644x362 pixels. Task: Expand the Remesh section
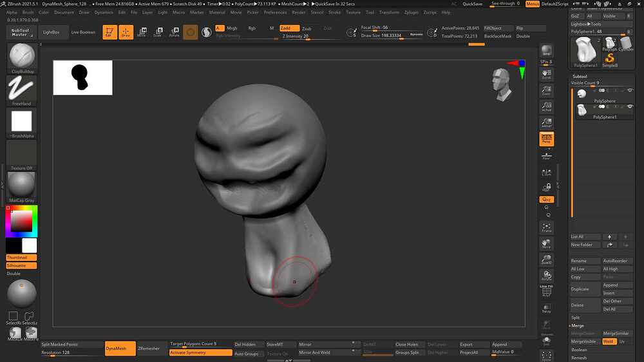[579, 358]
